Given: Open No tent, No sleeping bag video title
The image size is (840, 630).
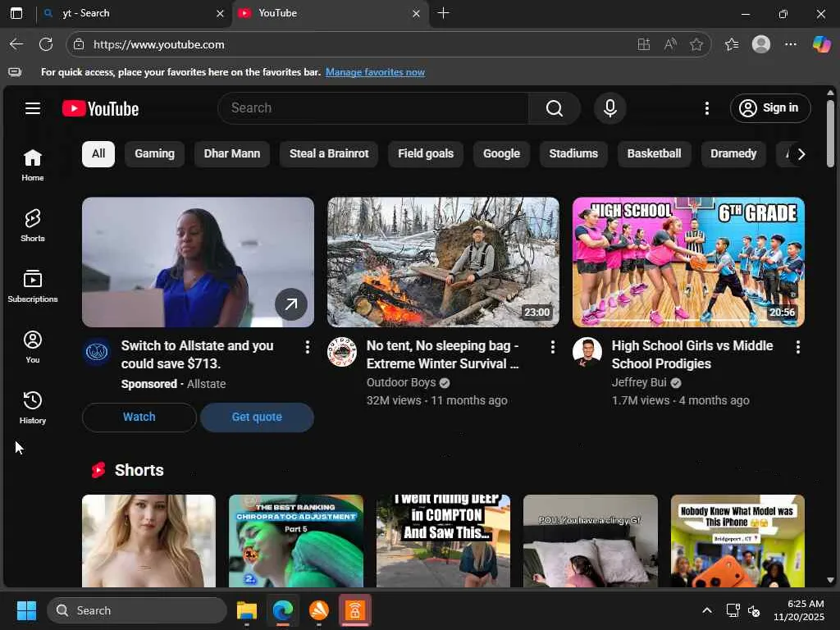Looking at the screenshot, I should pos(442,354).
